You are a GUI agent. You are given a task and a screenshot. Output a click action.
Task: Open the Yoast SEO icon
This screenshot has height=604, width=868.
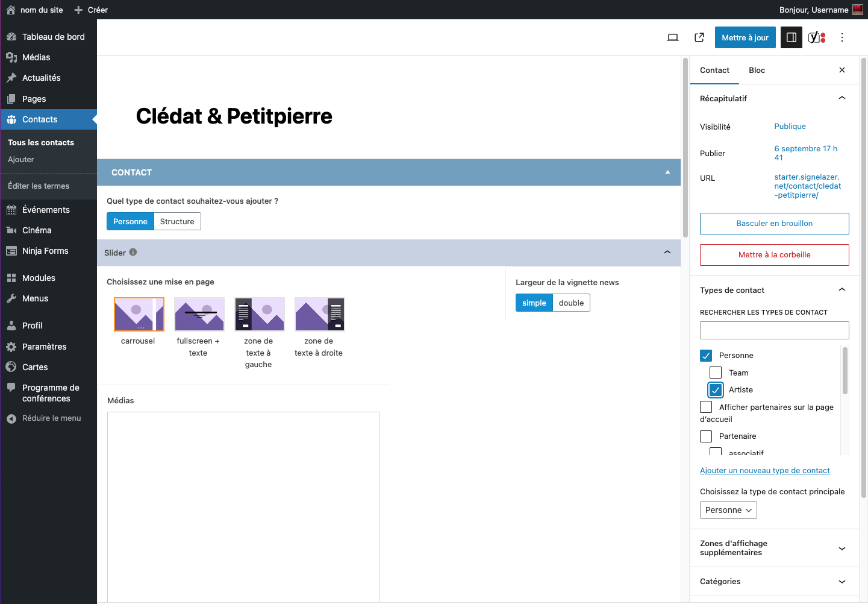[x=816, y=37]
